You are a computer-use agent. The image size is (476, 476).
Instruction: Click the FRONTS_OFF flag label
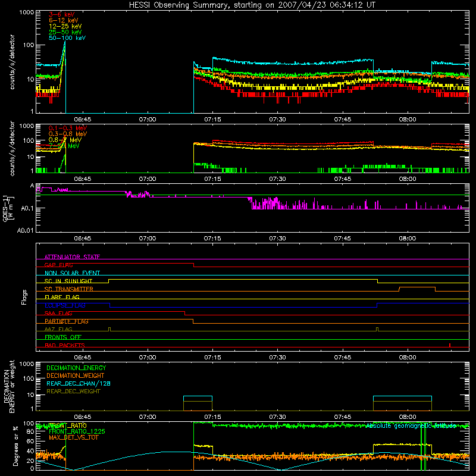tap(63, 337)
